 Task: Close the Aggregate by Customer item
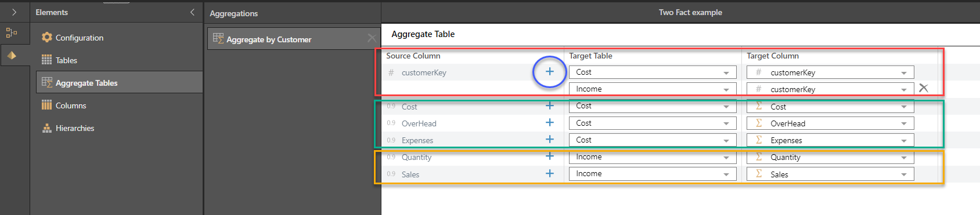pos(371,38)
